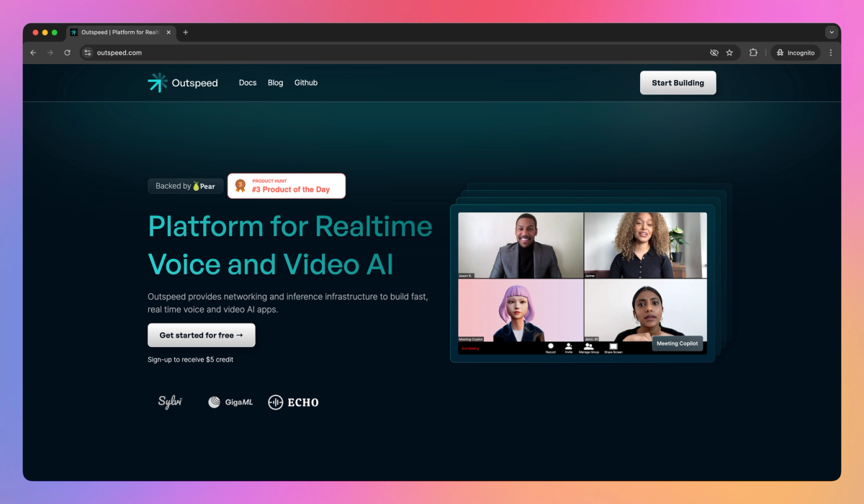
Task: Close the Outspeed browser tab
Action: 169,32
